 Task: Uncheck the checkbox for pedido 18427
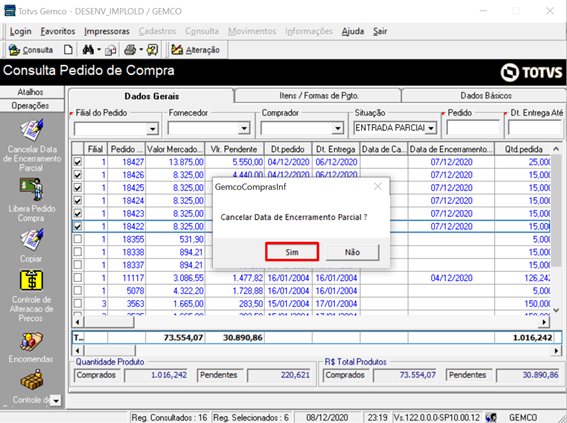point(78,162)
